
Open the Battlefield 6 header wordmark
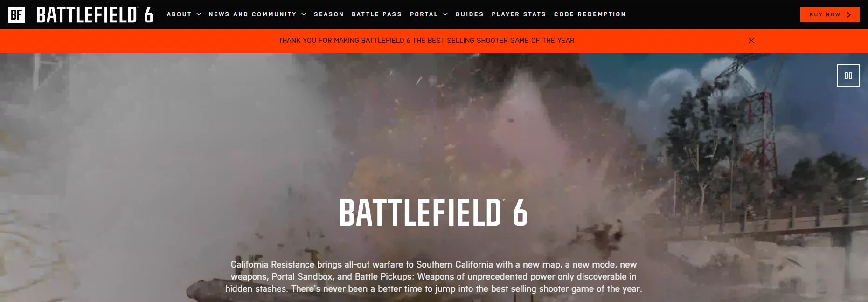(x=95, y=15)
